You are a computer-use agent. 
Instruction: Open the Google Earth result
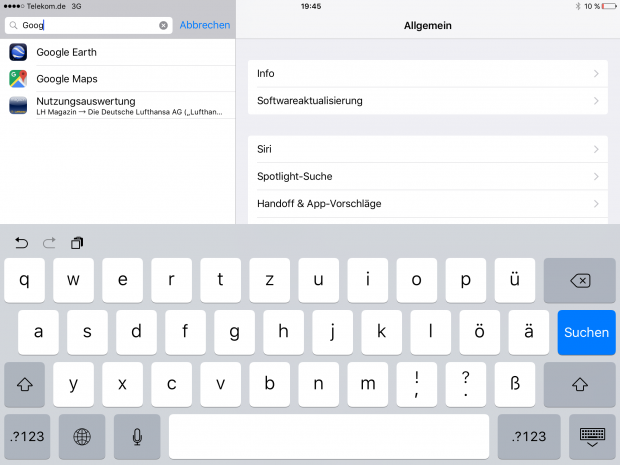pyautogui.click(x=118, y=52)
